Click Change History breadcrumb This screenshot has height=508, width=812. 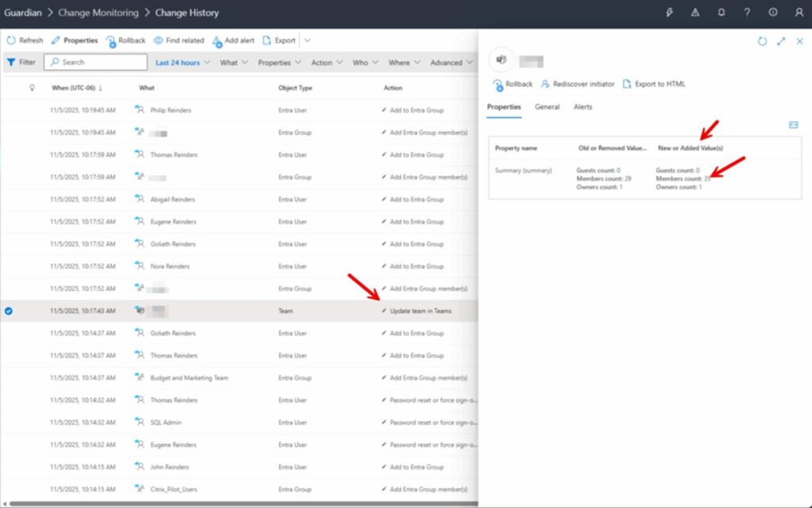187,13
